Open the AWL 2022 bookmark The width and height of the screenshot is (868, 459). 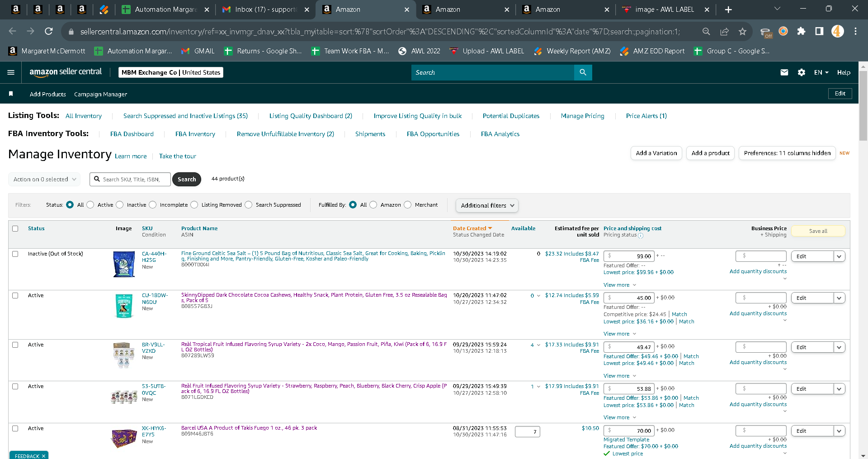point(419,51)
